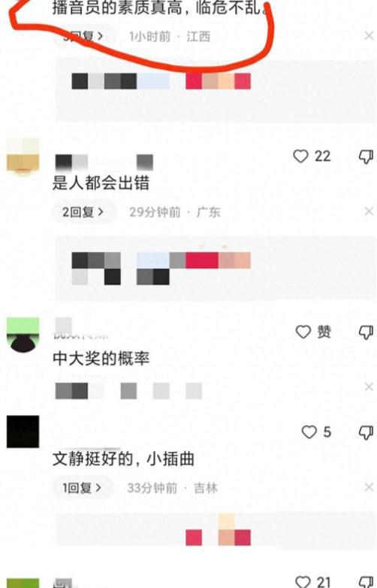Viewport: 377px width, 588px height.
Task: Tap heart icon beside 21 likes
Action: pos(303,581)
